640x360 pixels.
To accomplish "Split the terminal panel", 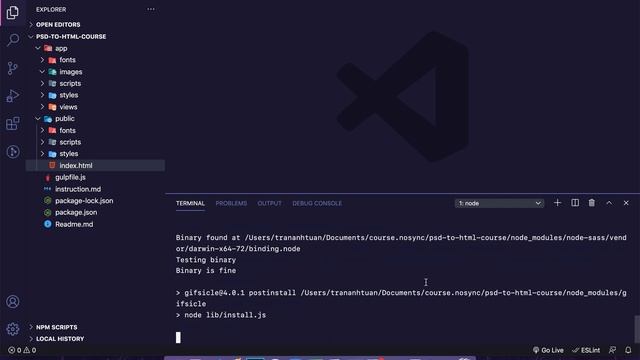I will tap(575, 203).
